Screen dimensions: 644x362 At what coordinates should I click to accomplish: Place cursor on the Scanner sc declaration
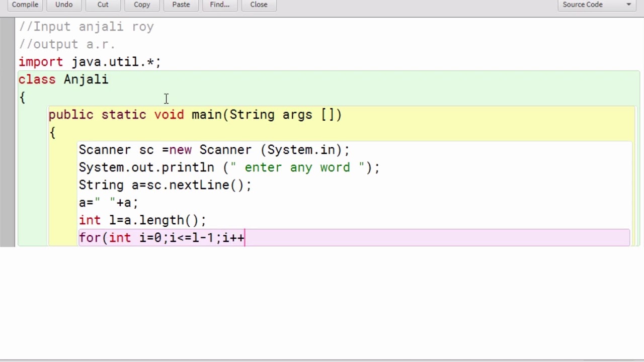click(x=214, y=150)
